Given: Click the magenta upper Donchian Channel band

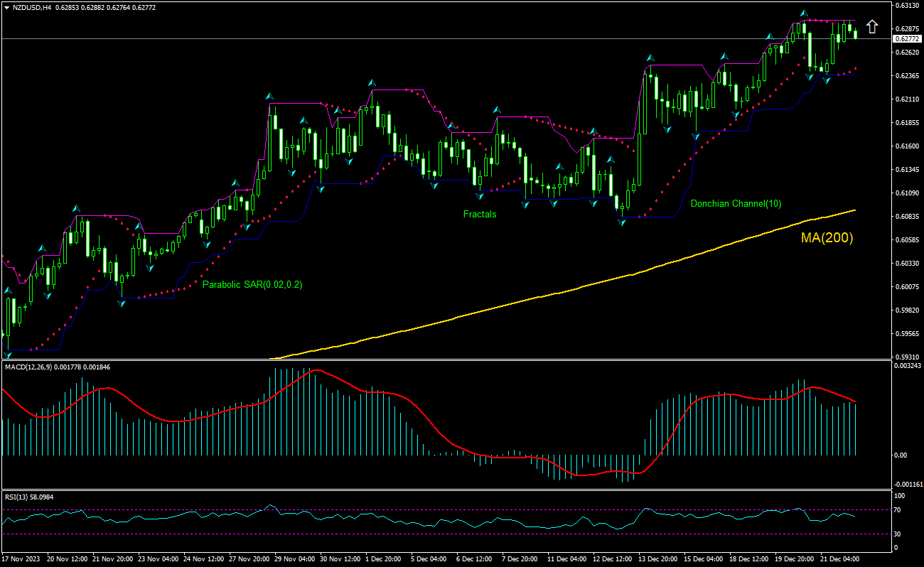Looking at the screenshot, I should click(398, 90).
